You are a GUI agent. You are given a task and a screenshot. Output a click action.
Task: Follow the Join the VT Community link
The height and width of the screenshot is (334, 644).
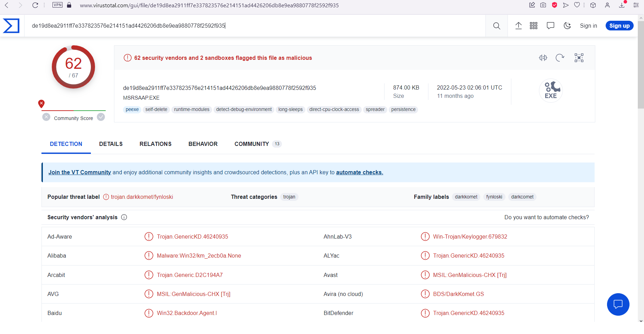click(79, 172)
